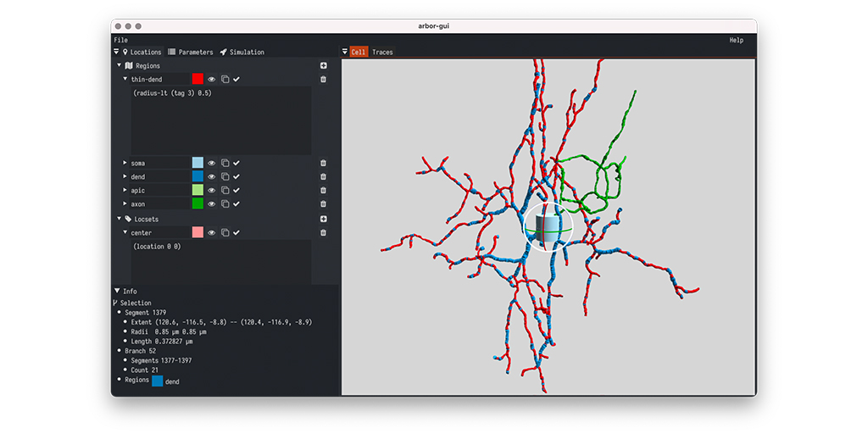Image resolution: width=868 pixels, height=434 pixels.
Task: Collapse the Regions section
Action: [x=119, y=65]
